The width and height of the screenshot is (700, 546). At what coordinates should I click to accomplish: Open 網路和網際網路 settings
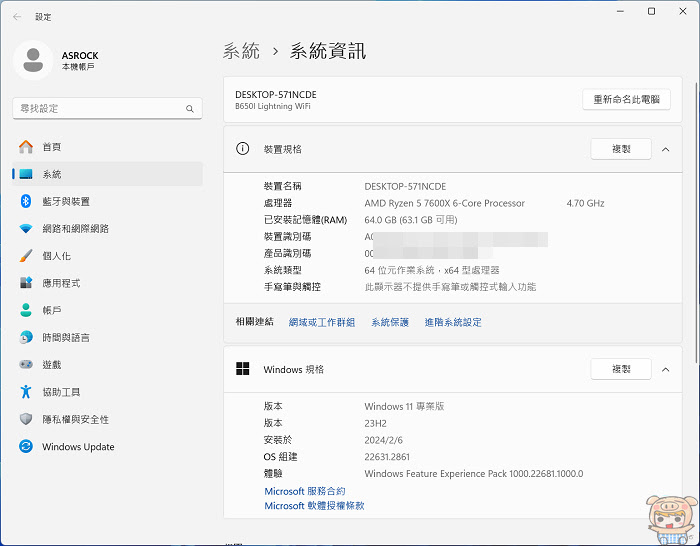107,229
